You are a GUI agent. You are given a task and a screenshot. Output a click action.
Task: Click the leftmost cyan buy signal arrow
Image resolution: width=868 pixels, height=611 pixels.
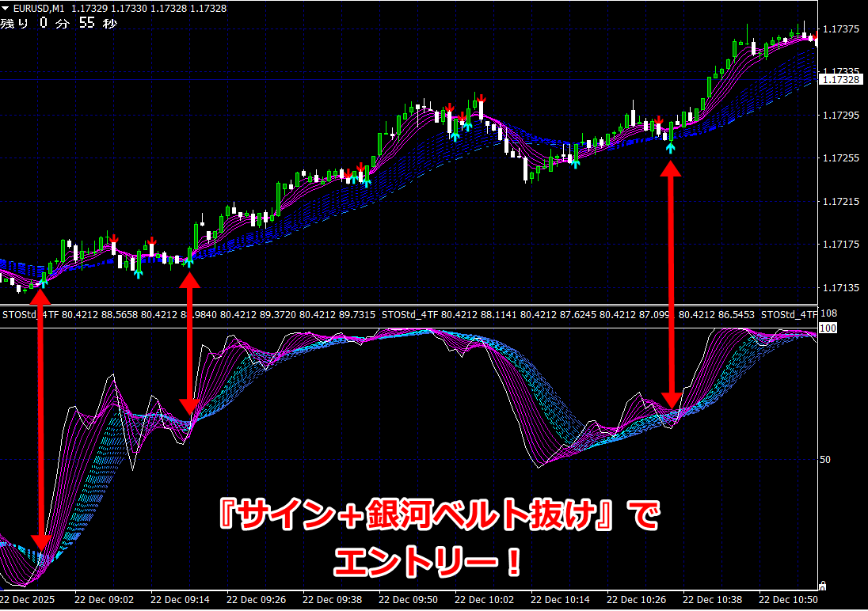(43, 279)
